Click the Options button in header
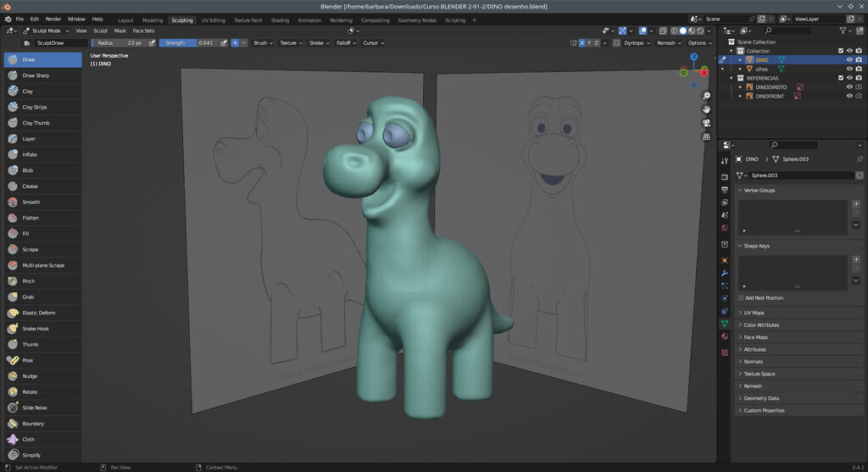The height and width of the screenshot is (472, 868). 699,42
